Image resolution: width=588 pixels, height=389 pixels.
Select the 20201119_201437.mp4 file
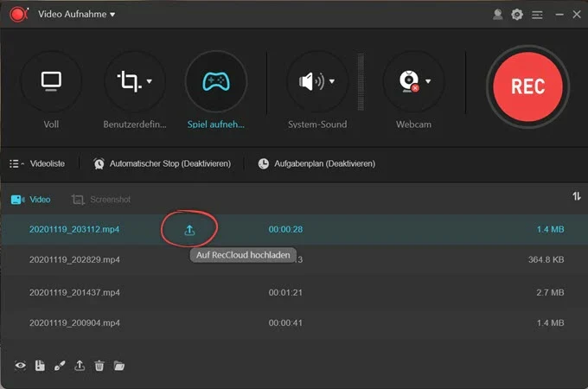pos(74,292)
